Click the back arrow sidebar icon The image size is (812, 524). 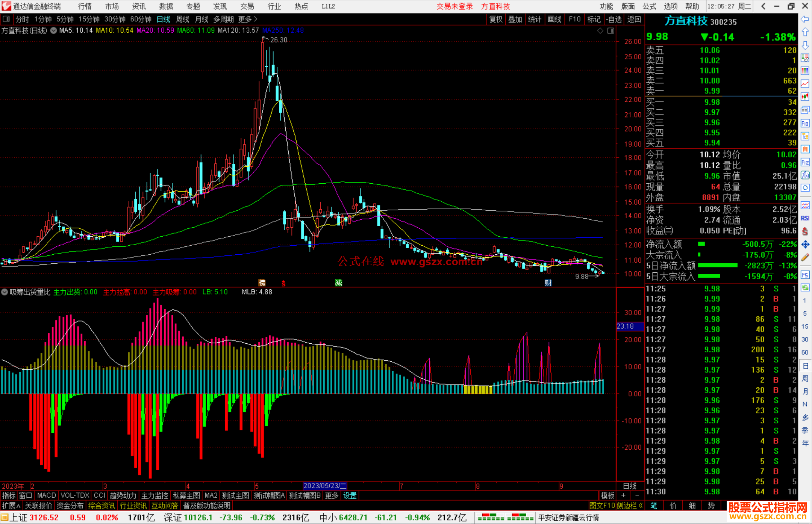pyautogui.click(x=805, y=19)
